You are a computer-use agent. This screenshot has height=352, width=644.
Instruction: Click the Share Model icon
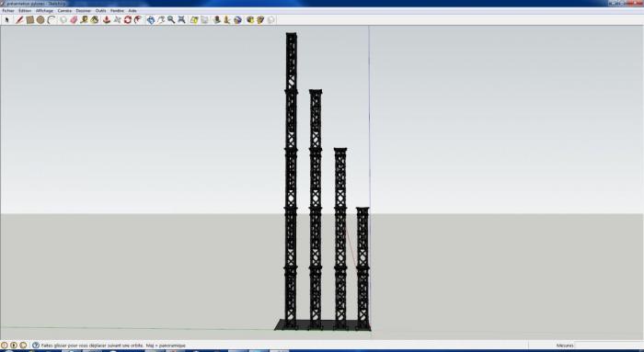(x=260, y=19)
